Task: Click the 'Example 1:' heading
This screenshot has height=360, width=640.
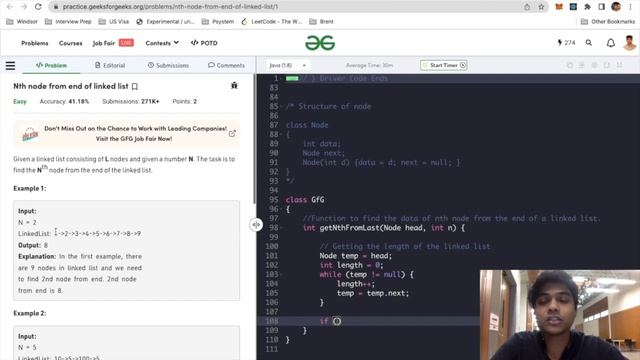Action: [30, 189]
